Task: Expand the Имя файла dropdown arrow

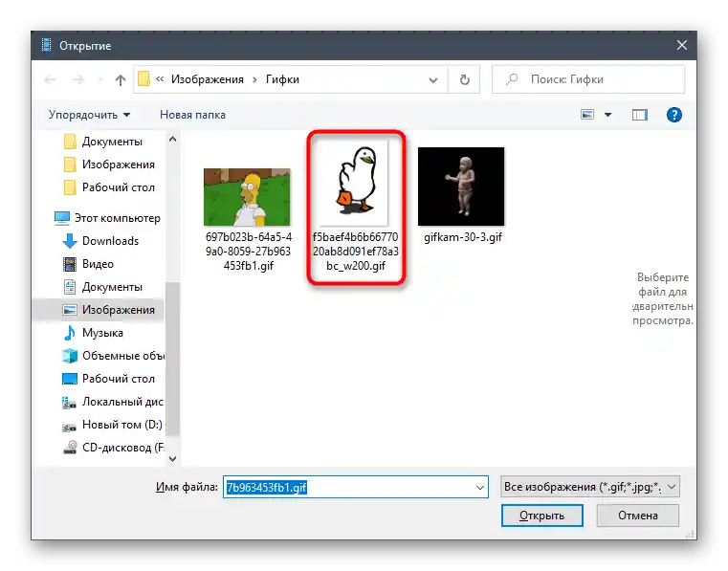Action: coord(480,488)
